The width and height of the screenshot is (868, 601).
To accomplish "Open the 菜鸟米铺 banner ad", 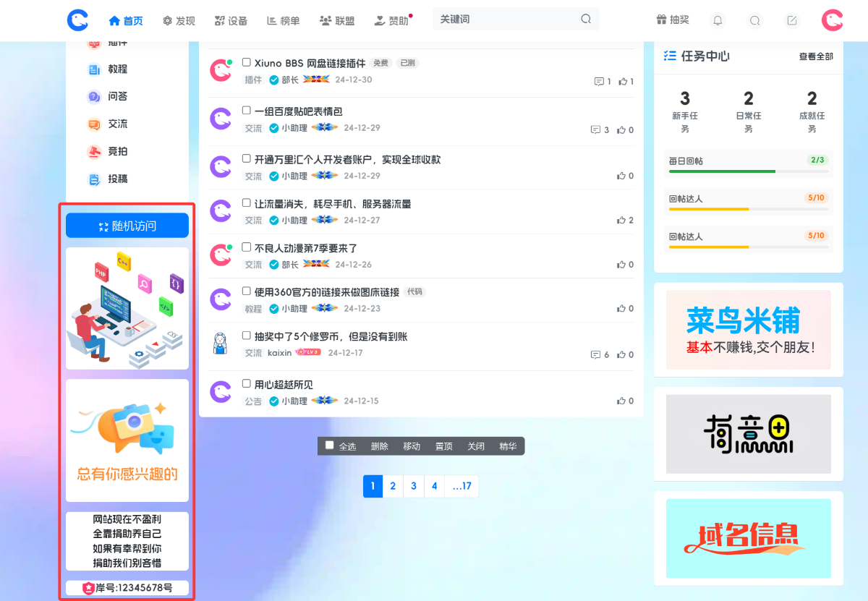I will click(x=749, y=330).
